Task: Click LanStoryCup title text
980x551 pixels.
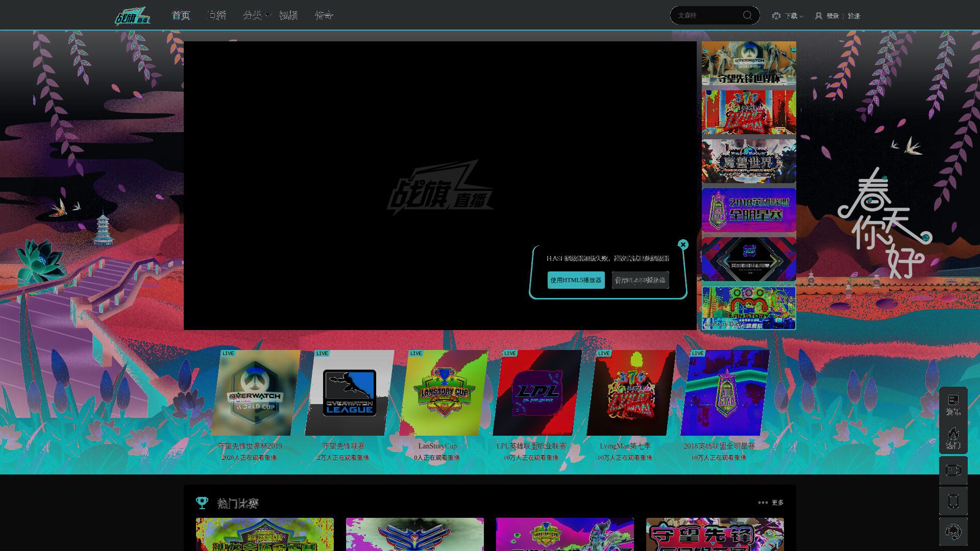Action: (437, 446)
